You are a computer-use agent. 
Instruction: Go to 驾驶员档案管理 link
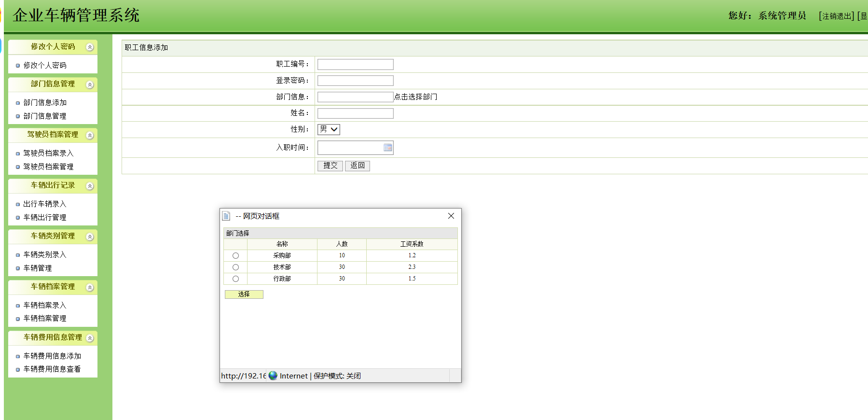point(48,167)
